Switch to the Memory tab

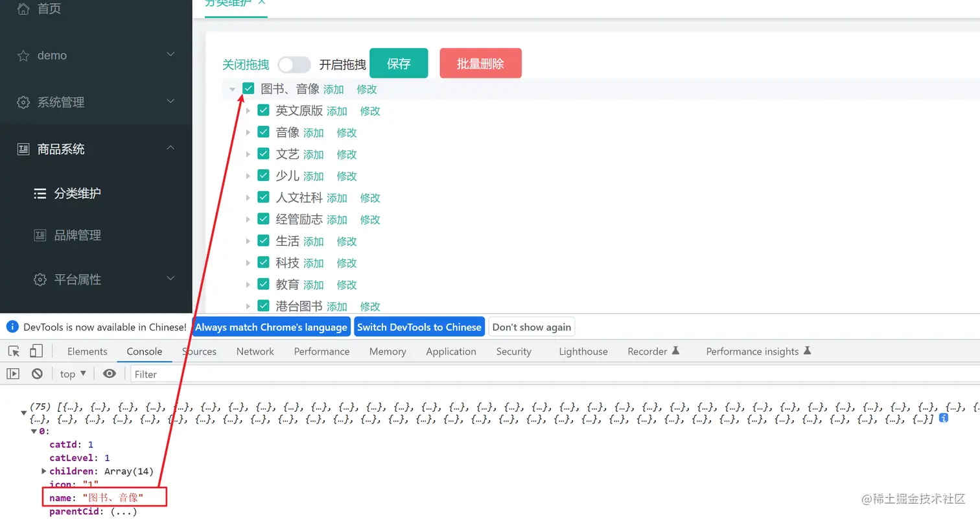pos(388,351)
